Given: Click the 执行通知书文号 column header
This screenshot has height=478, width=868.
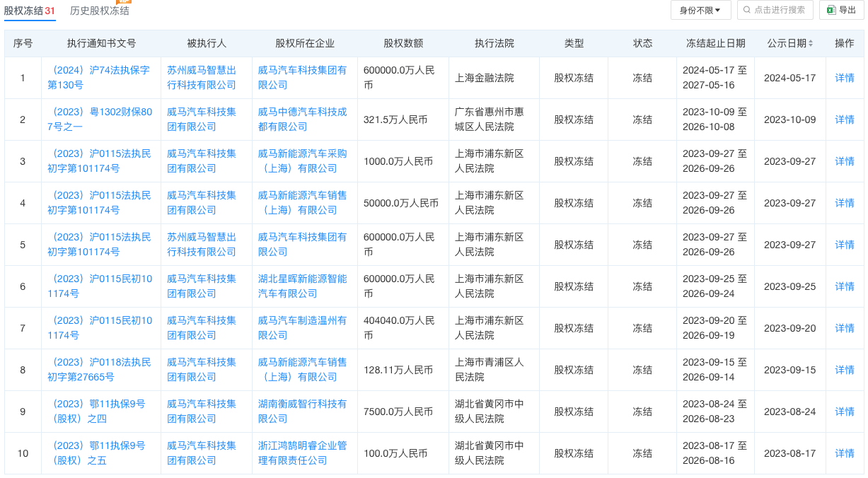Looking at the screenshot, I should [101, 43].
